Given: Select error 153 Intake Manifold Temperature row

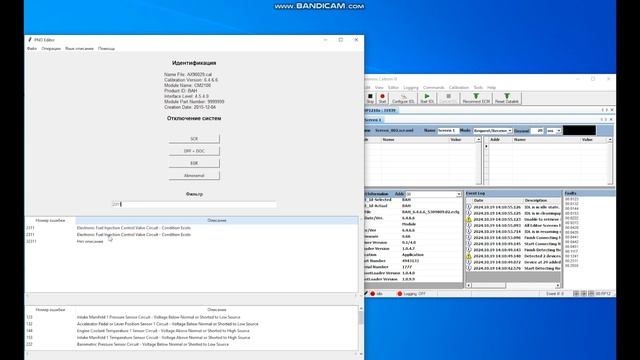Looking at the screenshot, I should (191, 338).
